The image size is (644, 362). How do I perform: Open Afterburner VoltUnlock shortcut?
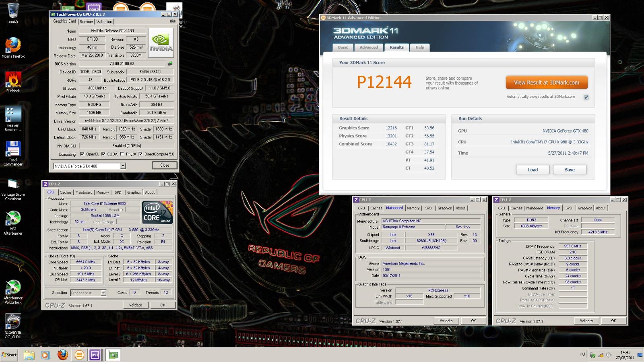(x=13, y=292)
